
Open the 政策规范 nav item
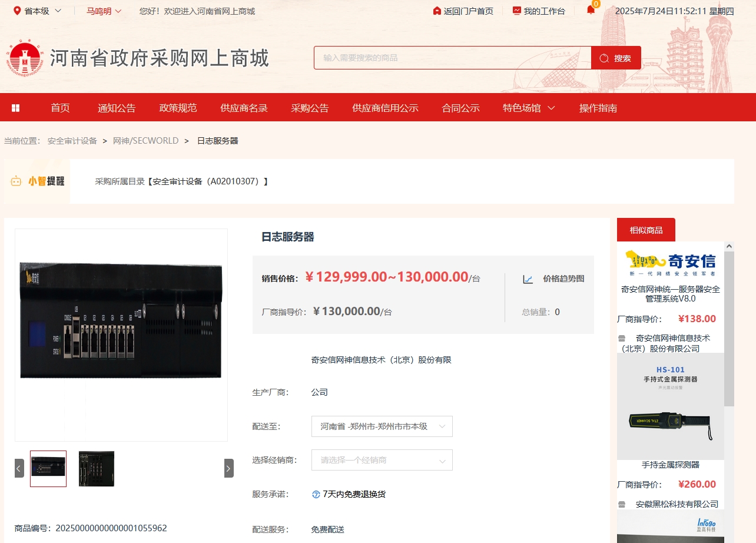tap(178, 108)
